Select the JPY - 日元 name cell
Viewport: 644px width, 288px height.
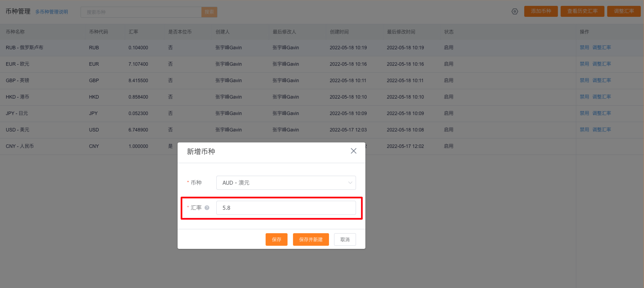coord(17,113)
